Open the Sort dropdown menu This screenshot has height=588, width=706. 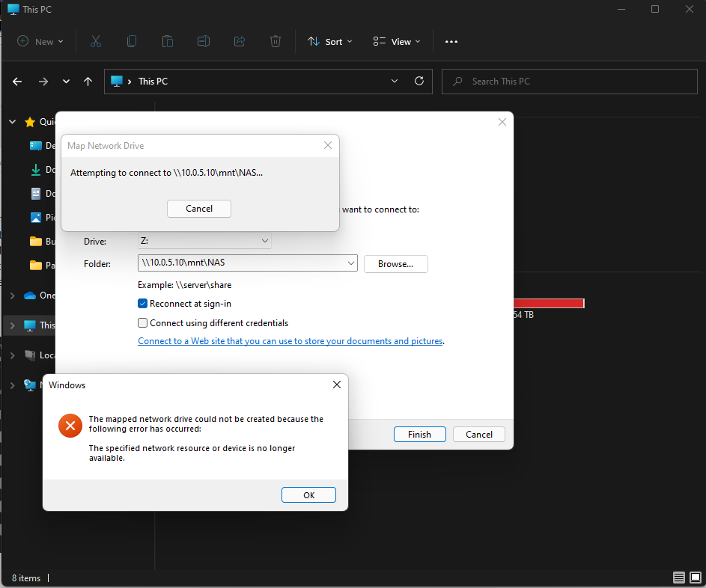click(x=329, y=41)
